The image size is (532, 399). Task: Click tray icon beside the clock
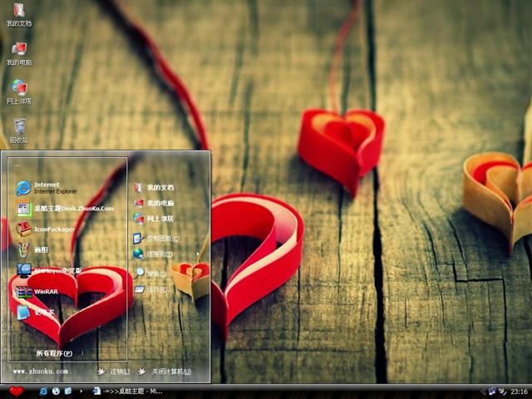[503, 392]
